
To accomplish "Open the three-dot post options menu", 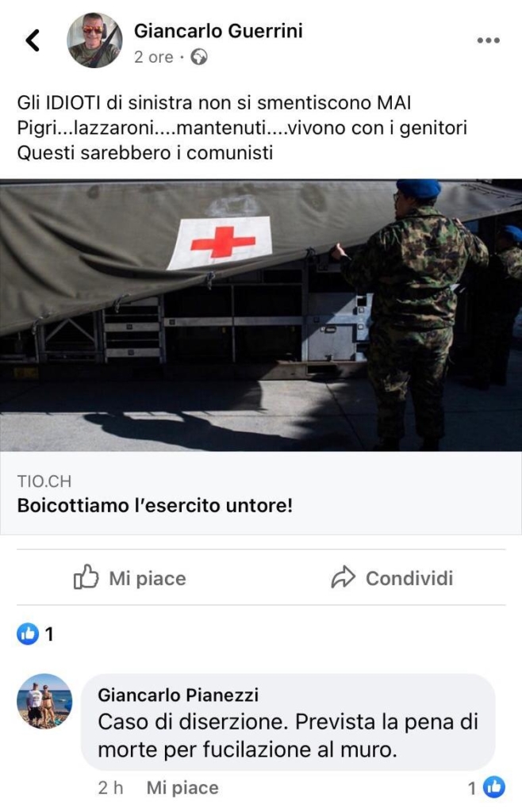I will click(489, 40).
